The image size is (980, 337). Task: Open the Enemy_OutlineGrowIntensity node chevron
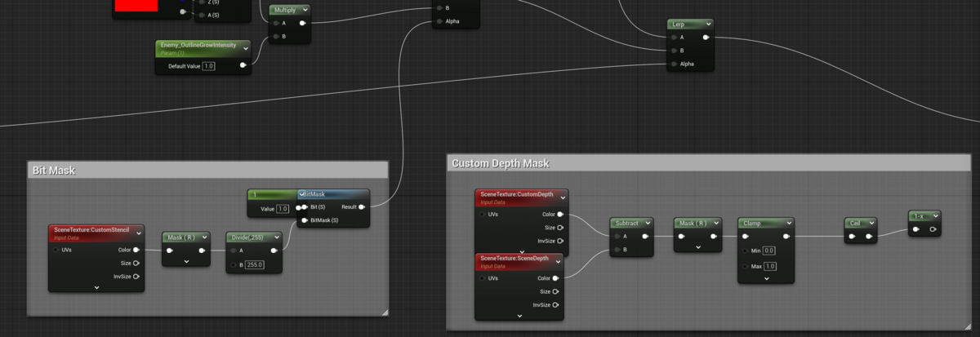[x=246, y=48]
